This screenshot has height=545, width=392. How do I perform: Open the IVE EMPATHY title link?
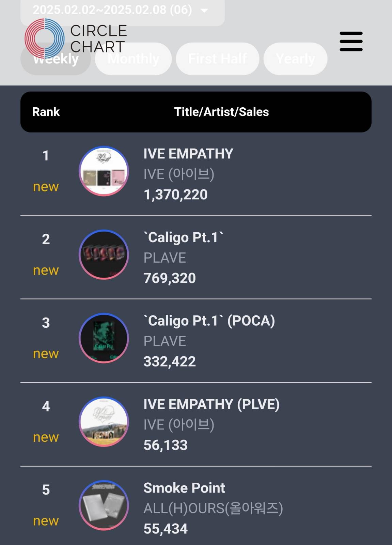click(x=188, y=154)
